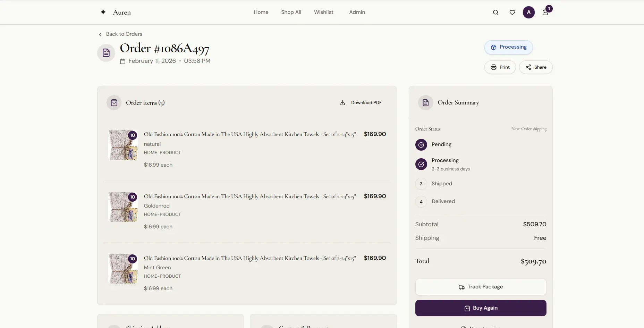Click Track Package
This screenshot has width=644, height=328.
(481, 287)
